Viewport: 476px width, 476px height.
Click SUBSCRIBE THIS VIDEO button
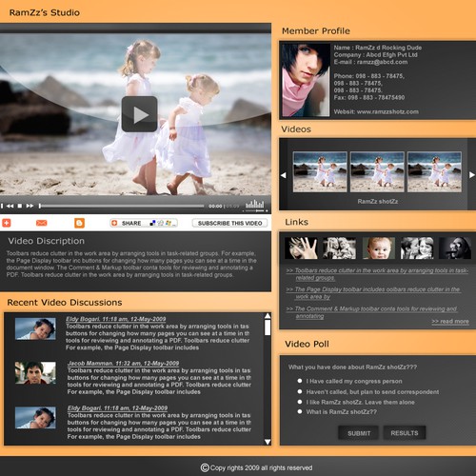pos(229,223)
